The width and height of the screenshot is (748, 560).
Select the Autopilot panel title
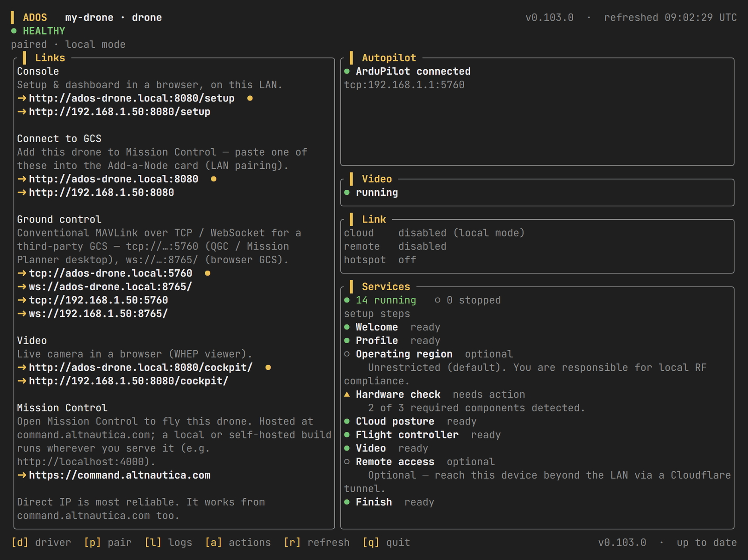click(389, 58)
